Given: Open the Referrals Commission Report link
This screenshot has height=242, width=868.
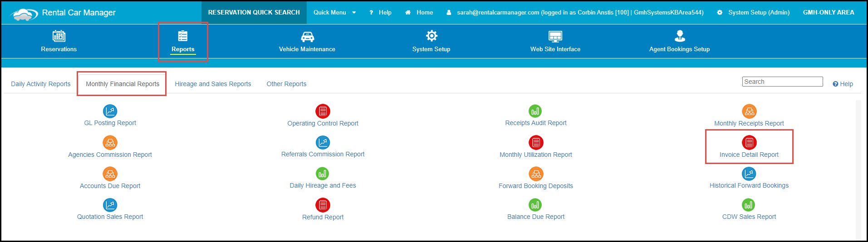Looking at the screenshot, I should point(323,154).
